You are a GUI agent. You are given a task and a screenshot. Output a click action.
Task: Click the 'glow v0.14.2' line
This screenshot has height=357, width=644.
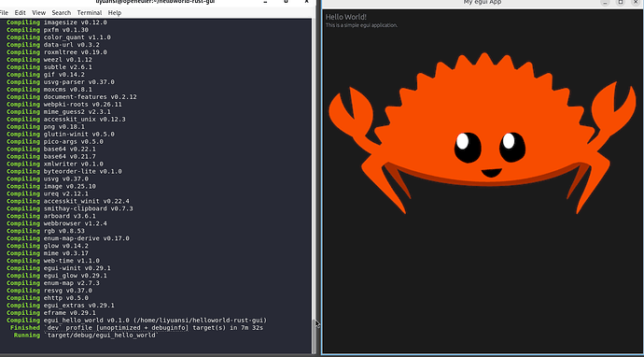pyautogui.click(x=48, y=246)
